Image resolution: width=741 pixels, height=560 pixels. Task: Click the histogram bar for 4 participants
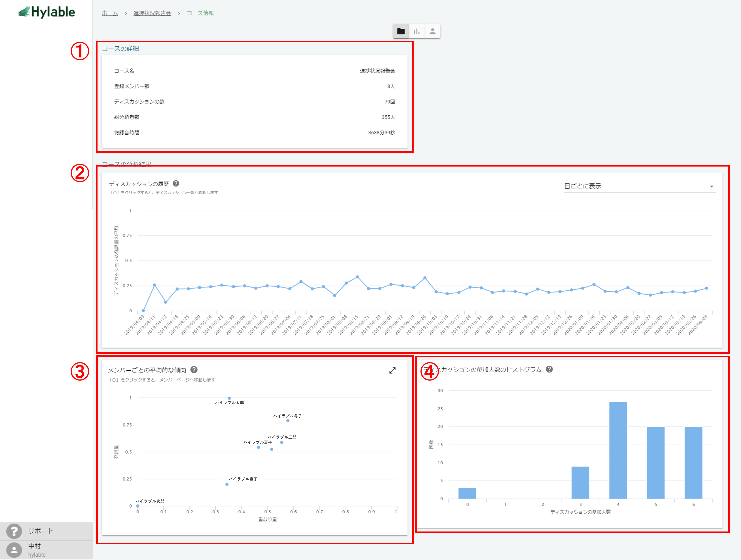[x=618, y=450]
